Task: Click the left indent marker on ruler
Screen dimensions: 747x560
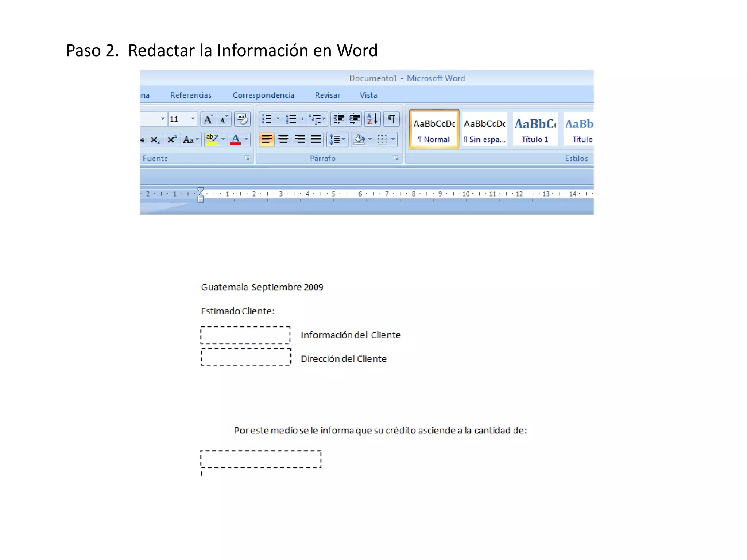Action: click(x=201, y=199)
